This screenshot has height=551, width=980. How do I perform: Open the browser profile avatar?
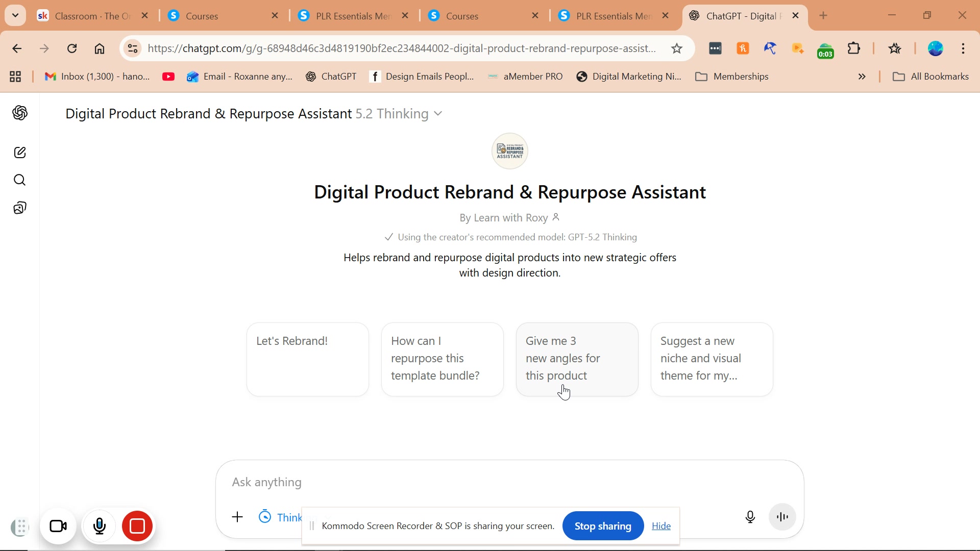click(x=936, y=48)
